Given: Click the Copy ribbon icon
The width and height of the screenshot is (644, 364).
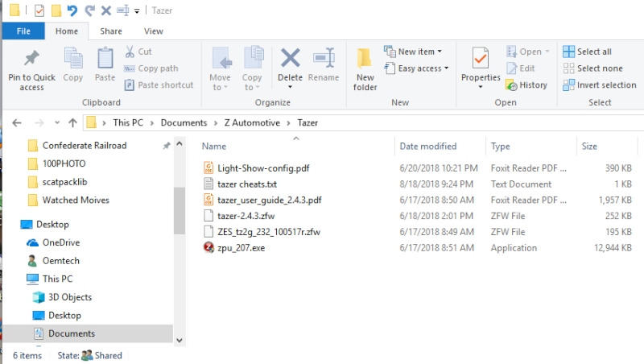Looking at the screenshot, I should click(73, 57).
